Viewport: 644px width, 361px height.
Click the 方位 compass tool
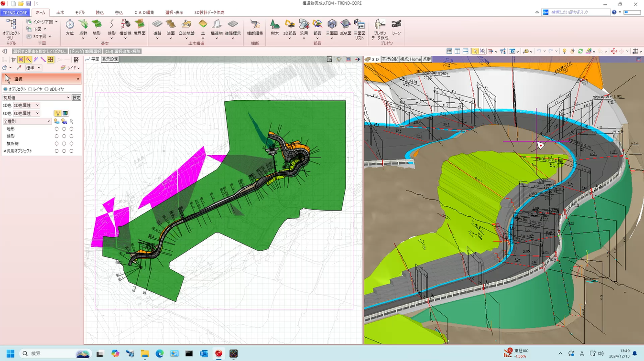tap(70, 27)
